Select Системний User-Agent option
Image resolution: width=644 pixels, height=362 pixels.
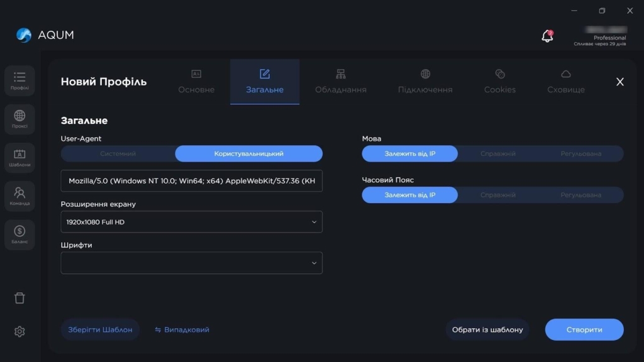click(118, 154)
